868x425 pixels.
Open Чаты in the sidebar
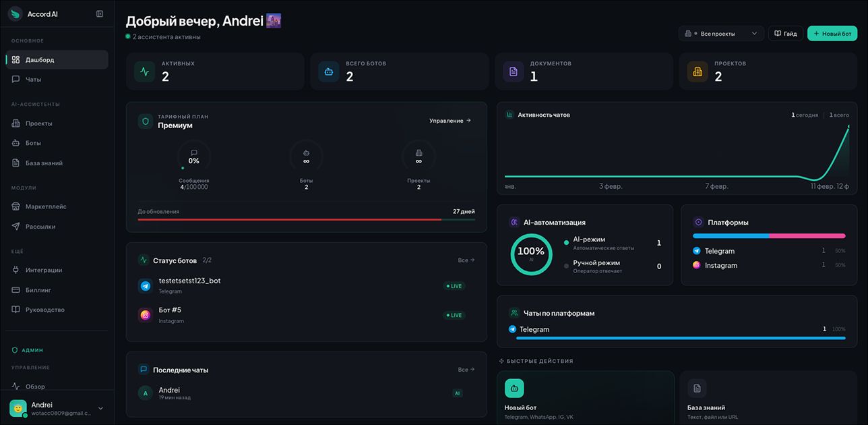coord(57,79)
